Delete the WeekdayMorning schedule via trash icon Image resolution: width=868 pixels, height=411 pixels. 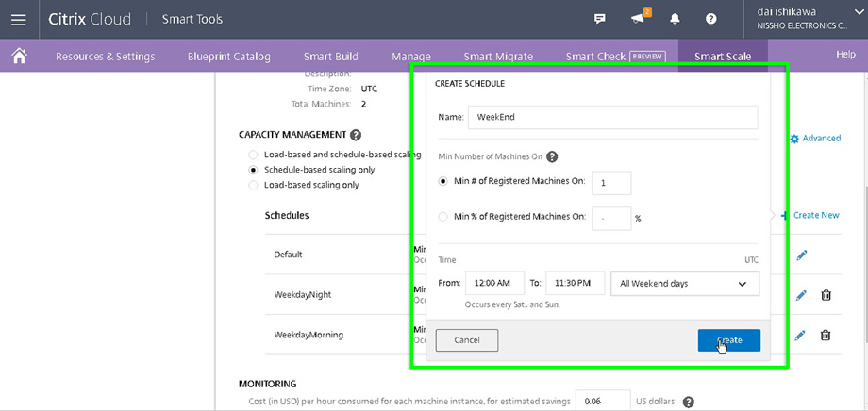click(x=826, y=335)
